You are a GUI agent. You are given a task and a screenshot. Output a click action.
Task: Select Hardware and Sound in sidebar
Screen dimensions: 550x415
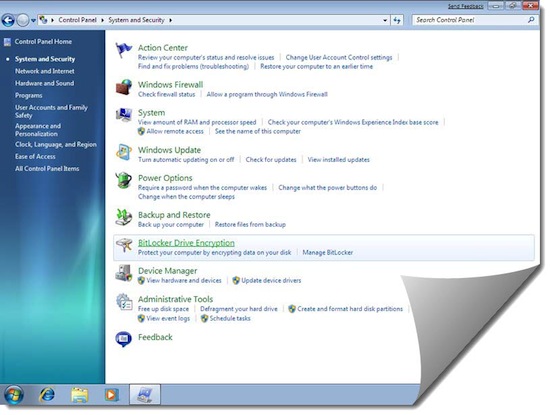[x=44, y=83]
